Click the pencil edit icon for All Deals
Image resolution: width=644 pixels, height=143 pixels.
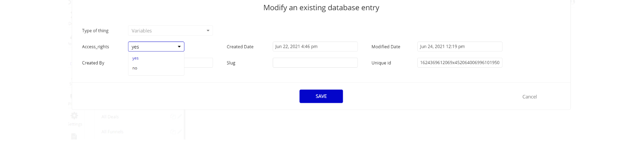pyautogui.click(x=179, y=117)
